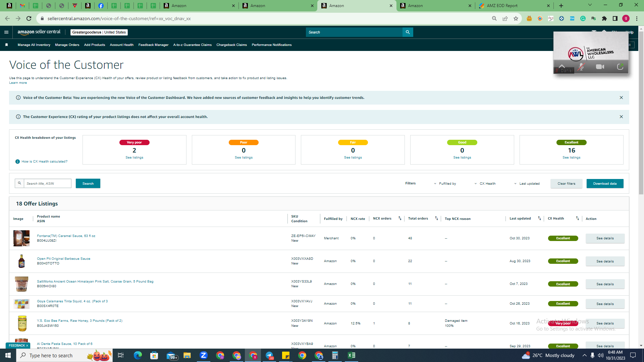Toggle the microphone mute in Zoom thumbnail
The width and height of the screenshot is (644, 362).
point(581,67)
